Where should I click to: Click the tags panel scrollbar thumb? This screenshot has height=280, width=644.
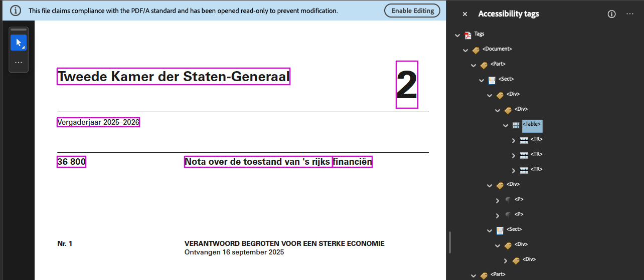(x=450, y=242)
